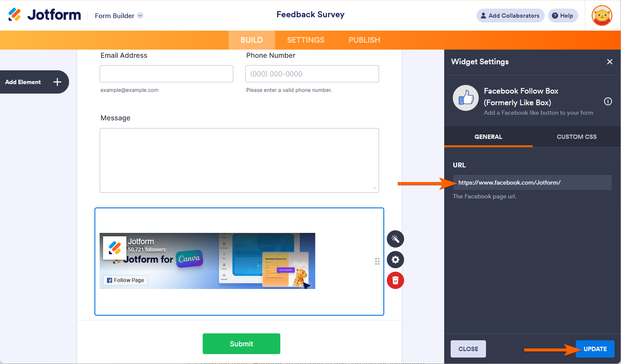
Task: Grab the drag handle beside the widget
Action: click(x=377, y=261)
